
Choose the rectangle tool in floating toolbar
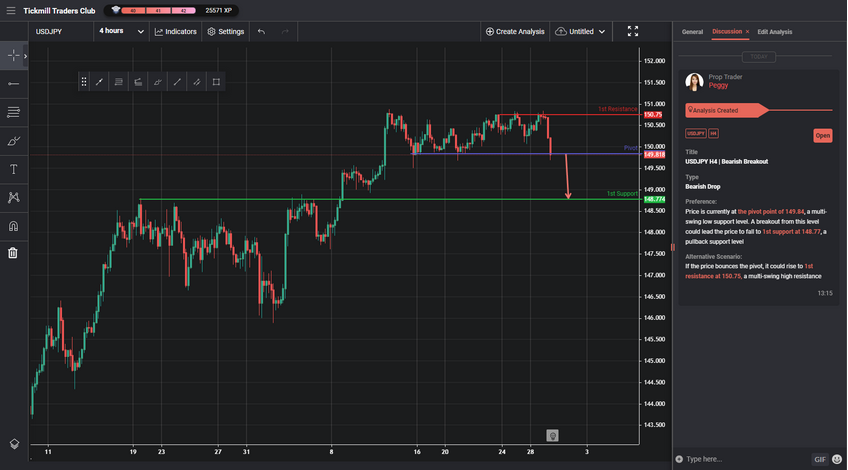tap(216, 82)
